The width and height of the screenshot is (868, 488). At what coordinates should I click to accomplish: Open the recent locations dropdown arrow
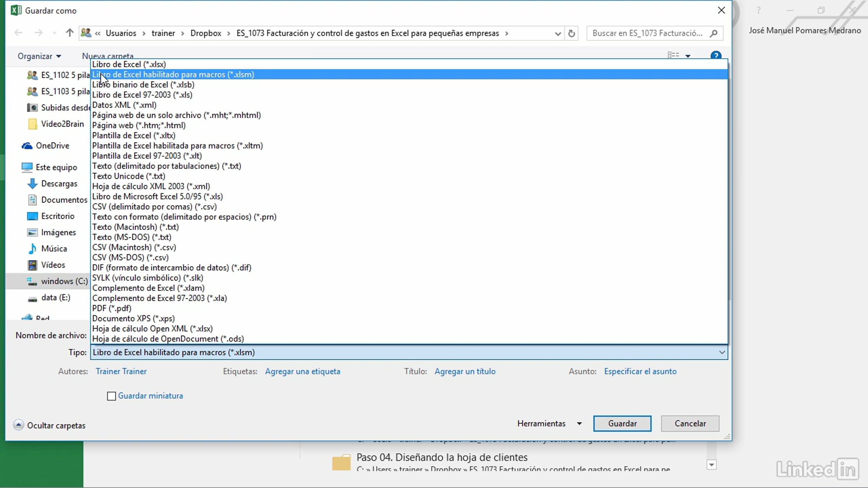tap(54, 33)
